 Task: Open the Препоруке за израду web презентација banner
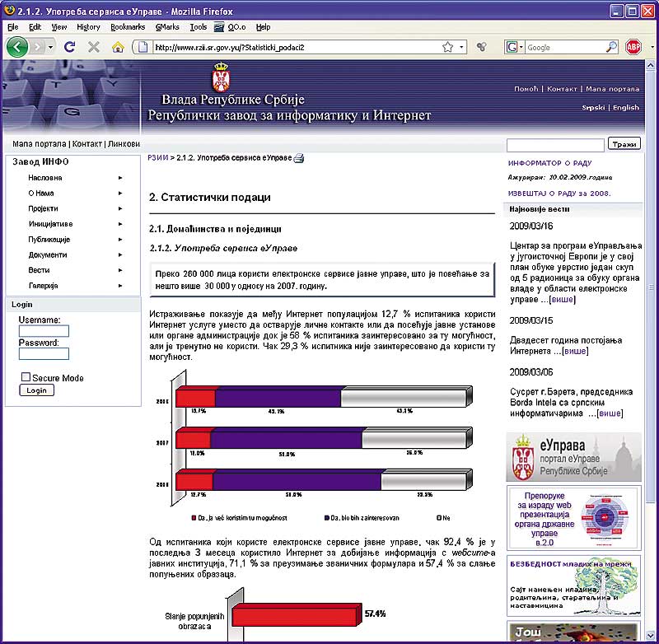pos(573,518)
